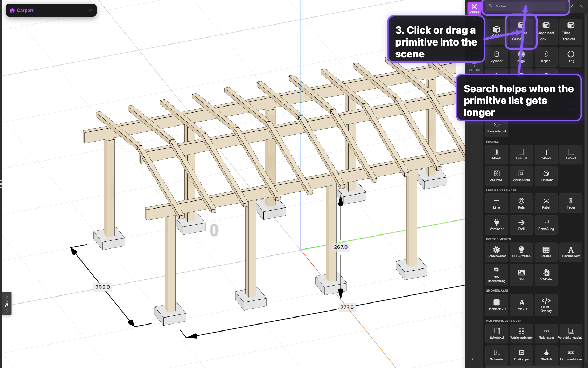Insert a Raster grid object
The width and height of the screenshot is (588, 368).
click(x=546, y=252)
